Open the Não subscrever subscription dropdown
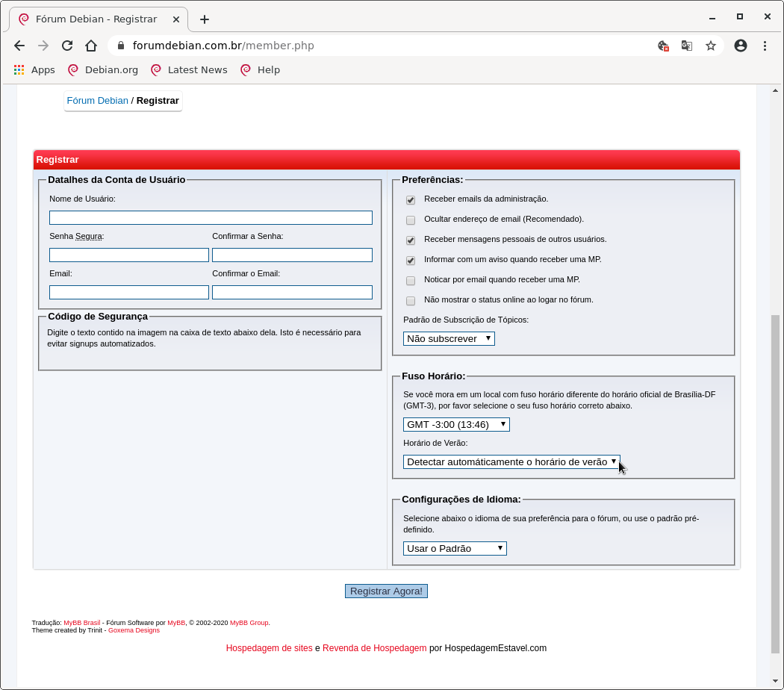Viewport: 784px width, 690px height. coord(449,338)
